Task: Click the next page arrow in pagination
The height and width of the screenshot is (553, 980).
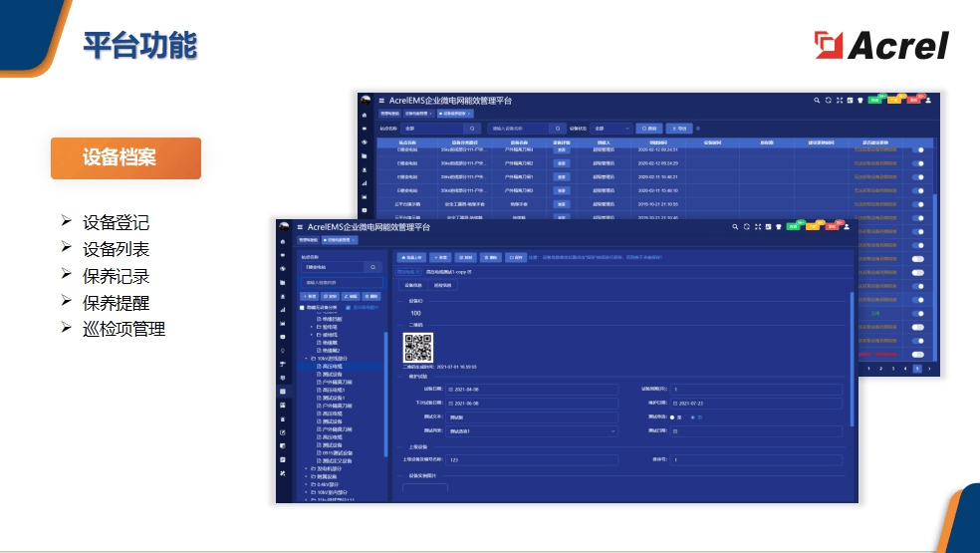Action: tap(929, 369)
